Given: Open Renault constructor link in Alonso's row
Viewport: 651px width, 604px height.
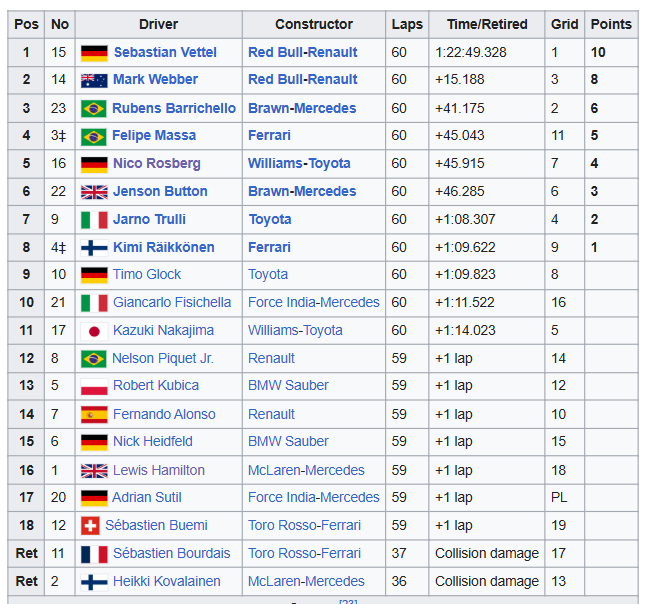Looking at the screenshot, I should [x=272, y=414].
